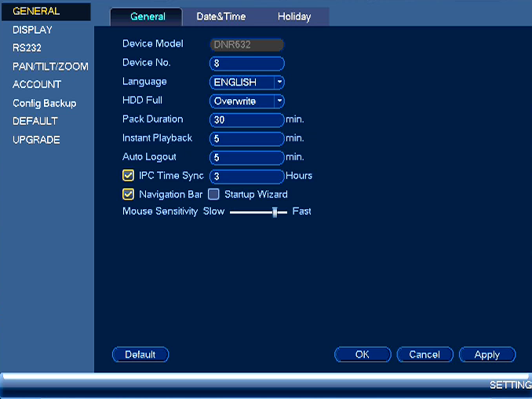
Task: Edit the Instant Playback minutes field
Action: (247, 138)
